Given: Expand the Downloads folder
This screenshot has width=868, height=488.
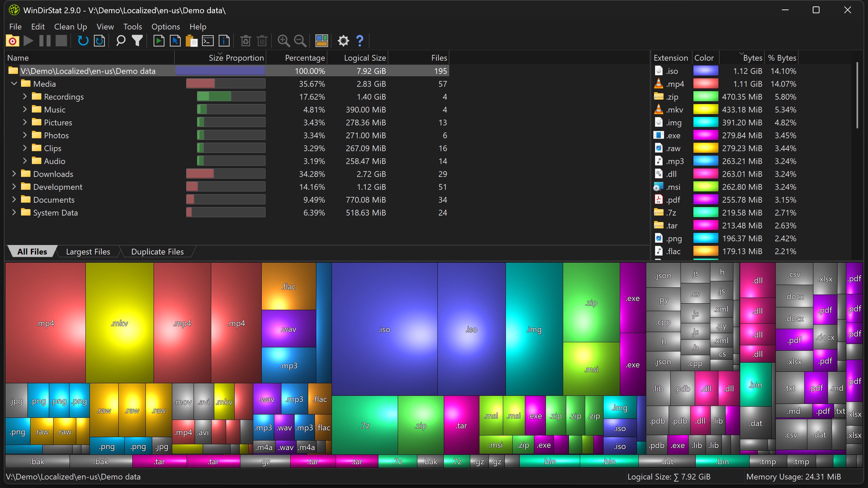Looking at the screenshot, I should click(14, 174).
